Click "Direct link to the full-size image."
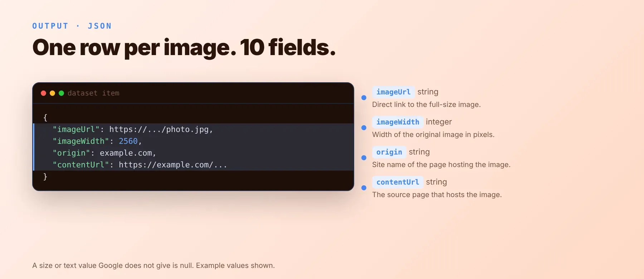Viewport: 644px width, 279px height. point(426,104)
